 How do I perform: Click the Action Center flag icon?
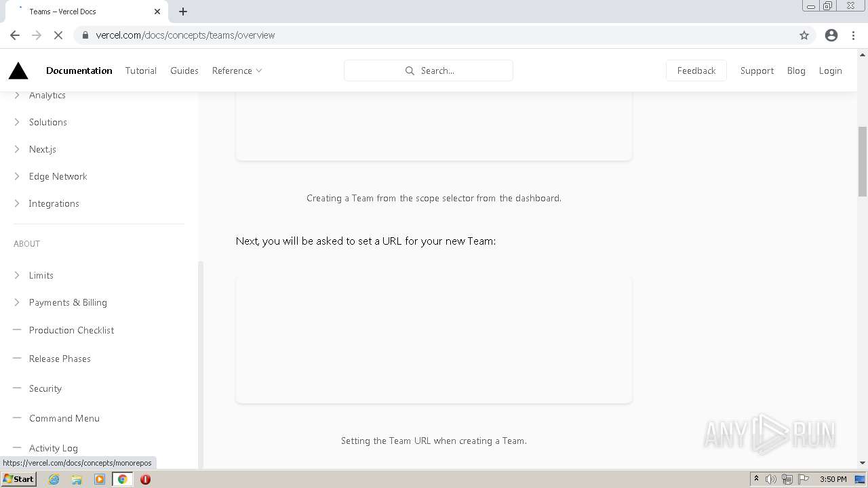(804, 479)
